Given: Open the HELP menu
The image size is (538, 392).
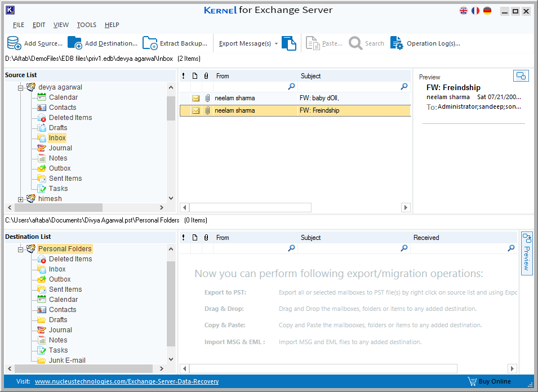Looking at the screenshot, I should pos(112,25).
